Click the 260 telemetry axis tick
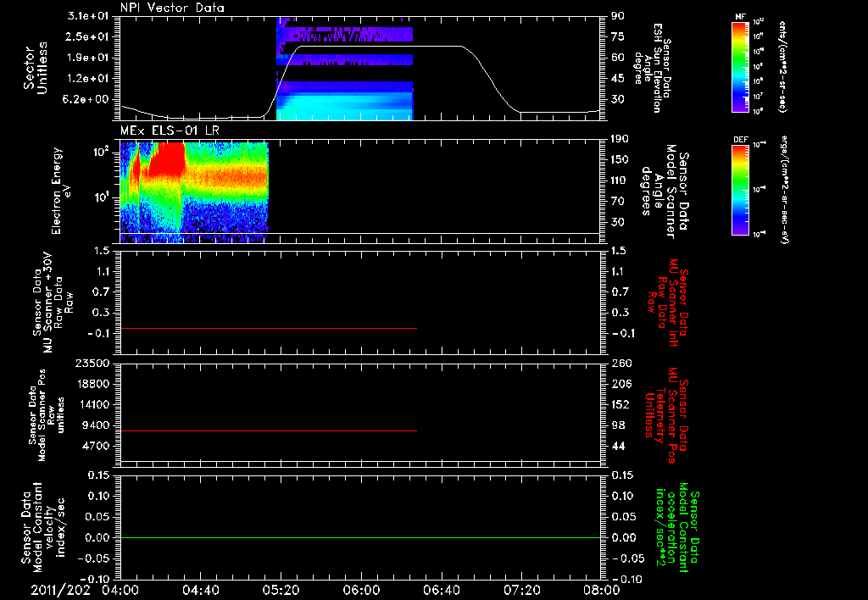This screenshot has height=600, width=868. [620, 364]
